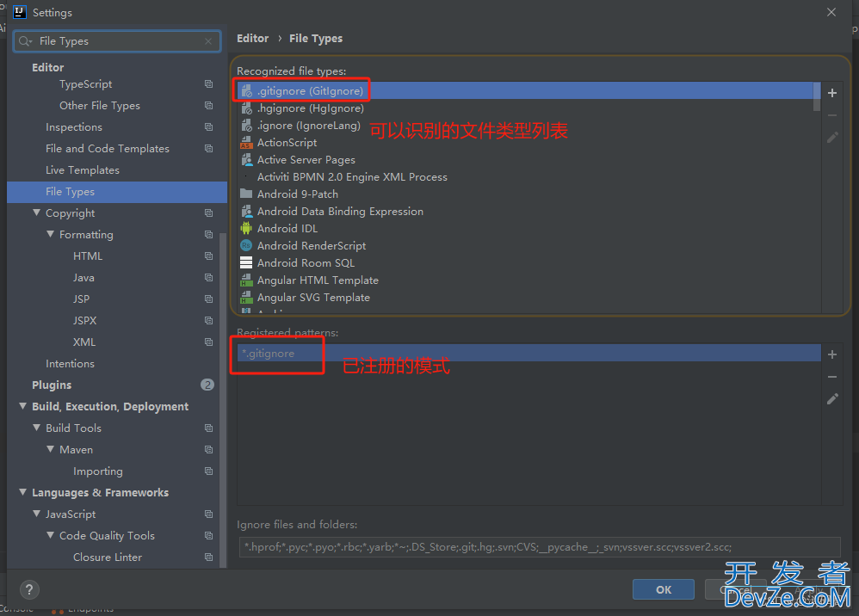
Task: Add a new registered pattern
Action: coord(832,354)
